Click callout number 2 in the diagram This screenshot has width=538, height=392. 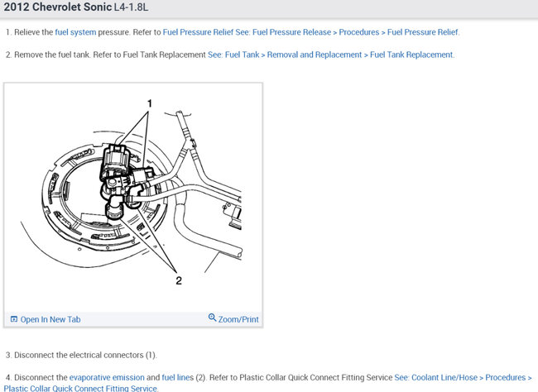coord(179,280)
